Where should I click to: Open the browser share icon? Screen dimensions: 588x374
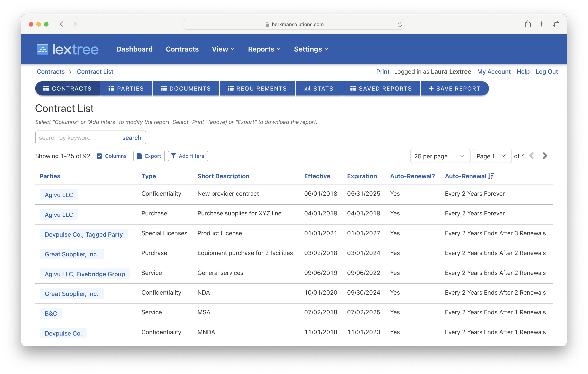tap(528, 24)
